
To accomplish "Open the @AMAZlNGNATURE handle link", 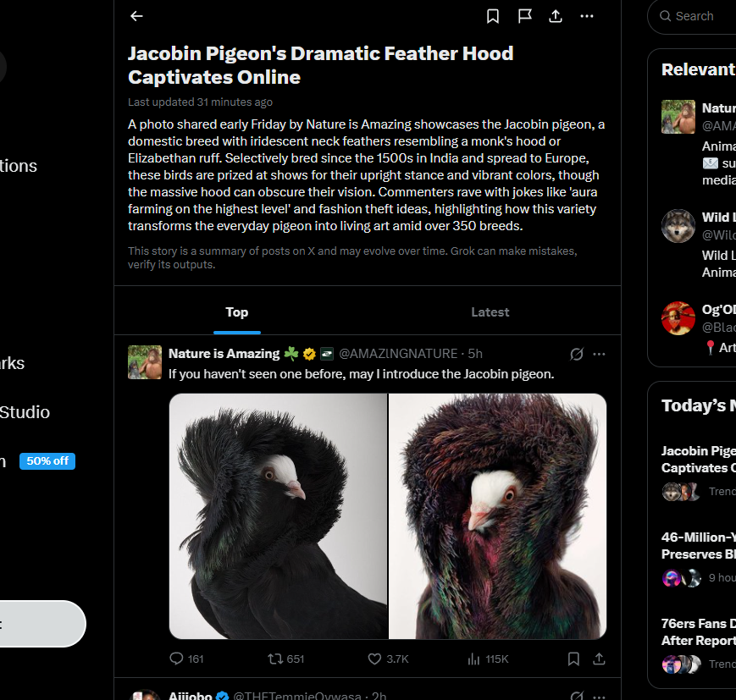I will 398,353.
